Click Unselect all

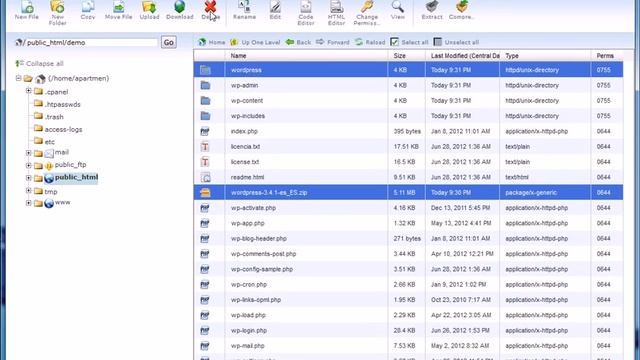click(456, 42)
